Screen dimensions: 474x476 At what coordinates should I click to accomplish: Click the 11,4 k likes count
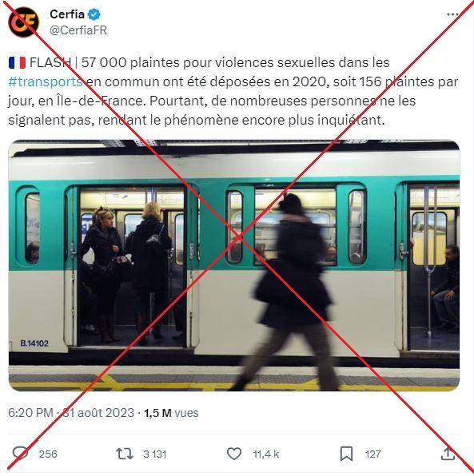coord(266,454)
